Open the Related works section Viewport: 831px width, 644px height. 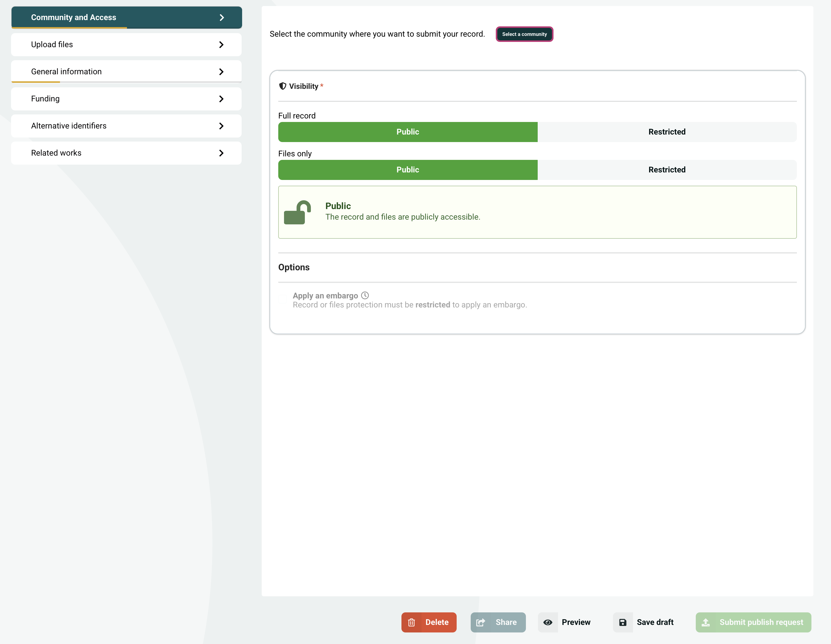click(126, 153)
